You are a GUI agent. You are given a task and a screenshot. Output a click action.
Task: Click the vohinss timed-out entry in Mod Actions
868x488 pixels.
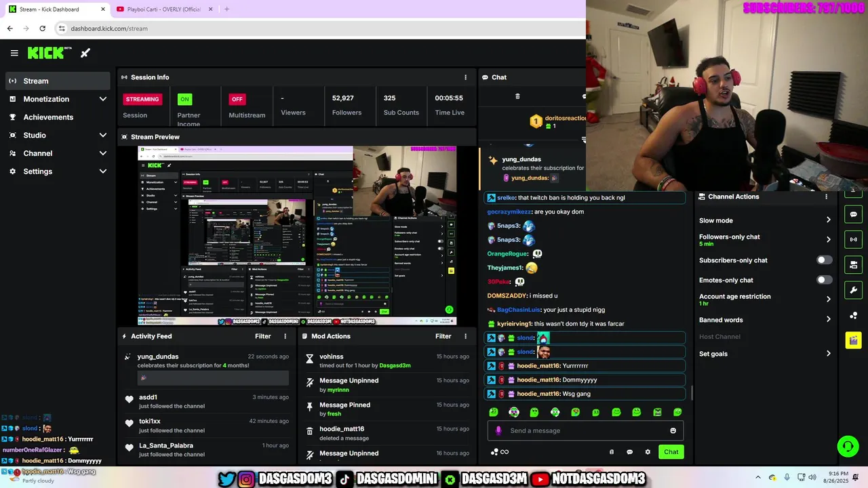(387, 361)
